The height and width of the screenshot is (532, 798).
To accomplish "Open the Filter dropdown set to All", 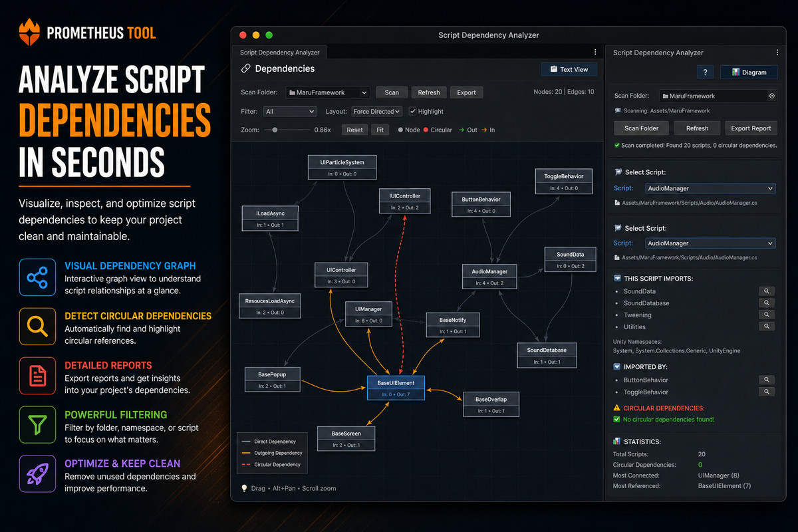I will point(289,111).
